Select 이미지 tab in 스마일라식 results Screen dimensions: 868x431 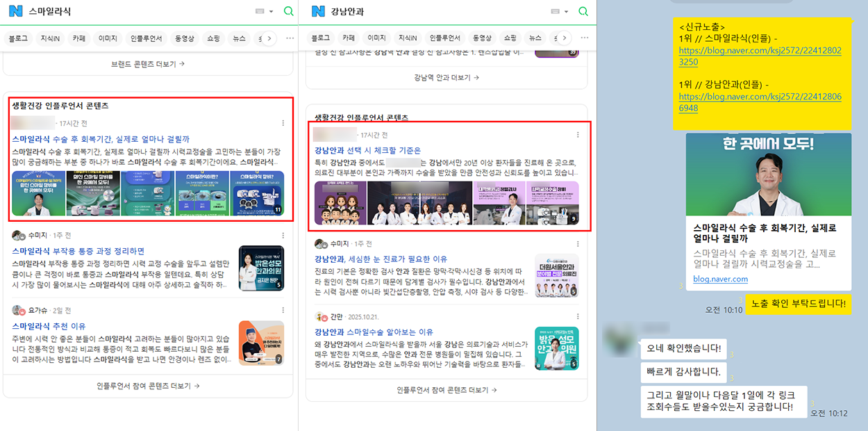(108, 38)
